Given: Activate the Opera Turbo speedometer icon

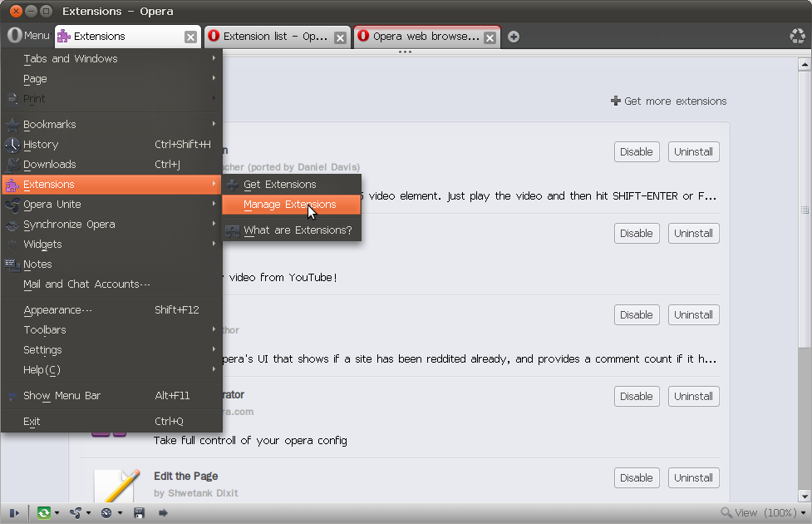Looking at the screenshot, I should click(107, 512).
